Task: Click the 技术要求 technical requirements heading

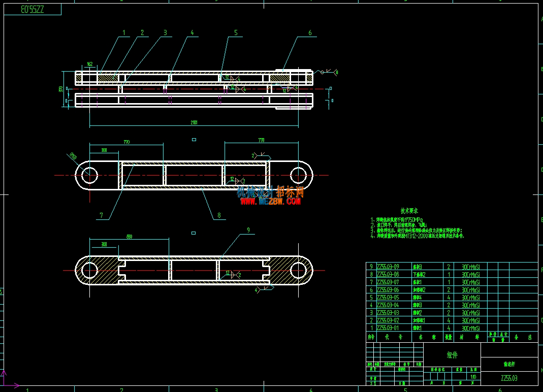Action: [x=409, y=211]
